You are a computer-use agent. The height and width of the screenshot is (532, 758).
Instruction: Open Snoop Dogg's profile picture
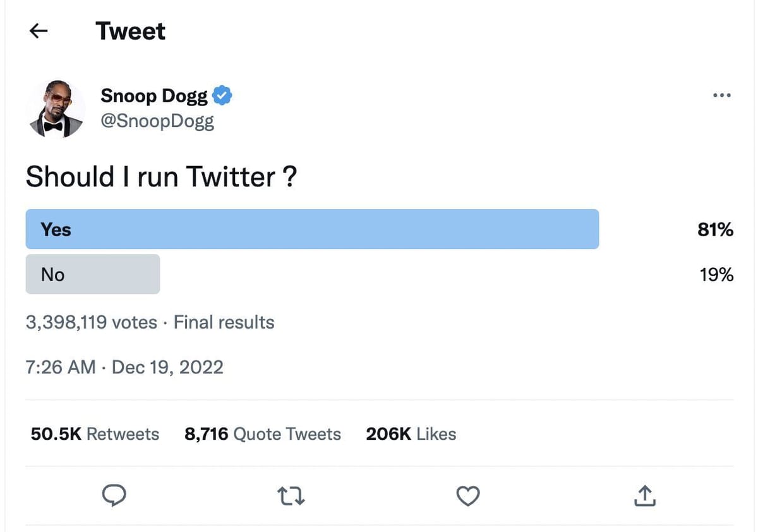tap(56, 107)
